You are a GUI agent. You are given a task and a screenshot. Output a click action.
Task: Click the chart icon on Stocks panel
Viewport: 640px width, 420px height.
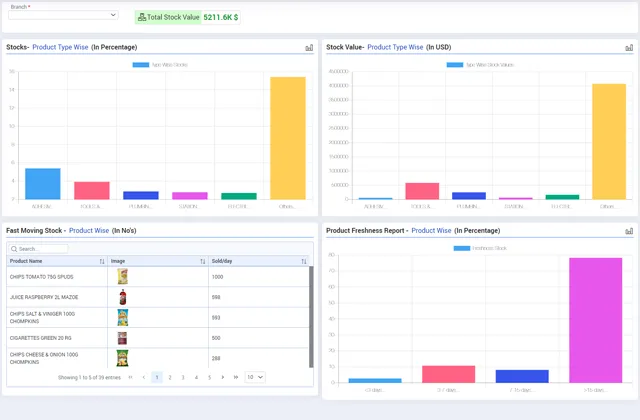click(309, 47)
